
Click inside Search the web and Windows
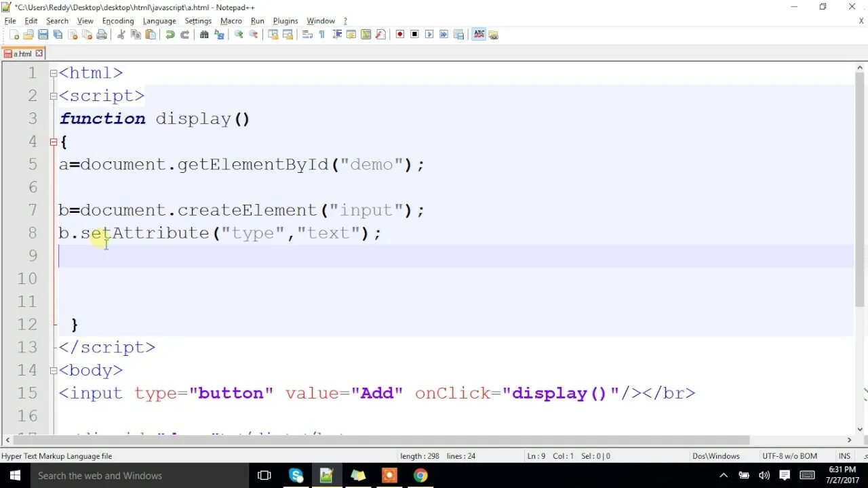(x=139, y=476)
